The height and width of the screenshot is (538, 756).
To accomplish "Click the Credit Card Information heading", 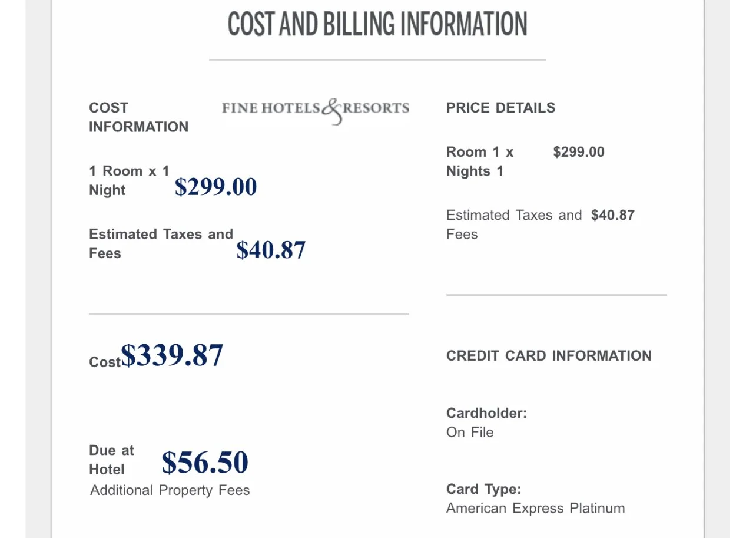I will click(x=549, y=356).
